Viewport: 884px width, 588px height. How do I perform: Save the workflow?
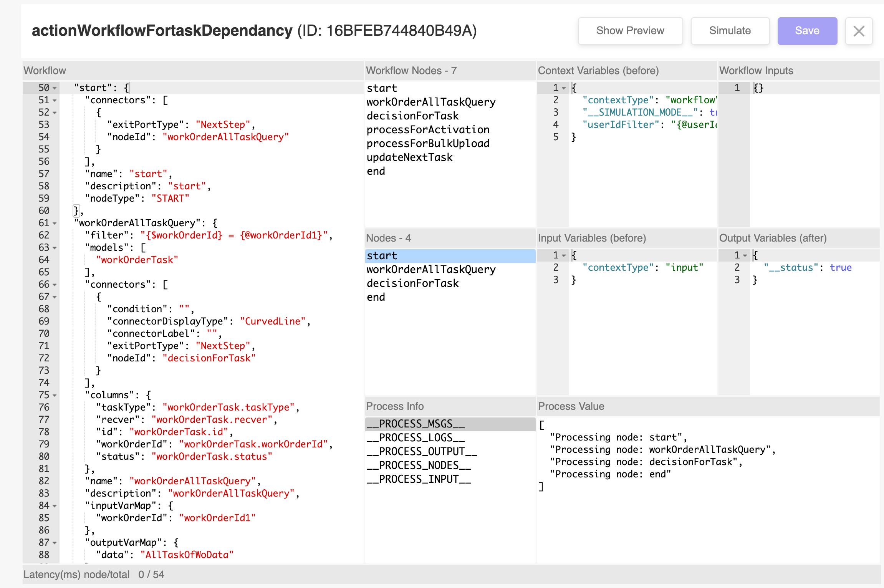coord(807,31)
